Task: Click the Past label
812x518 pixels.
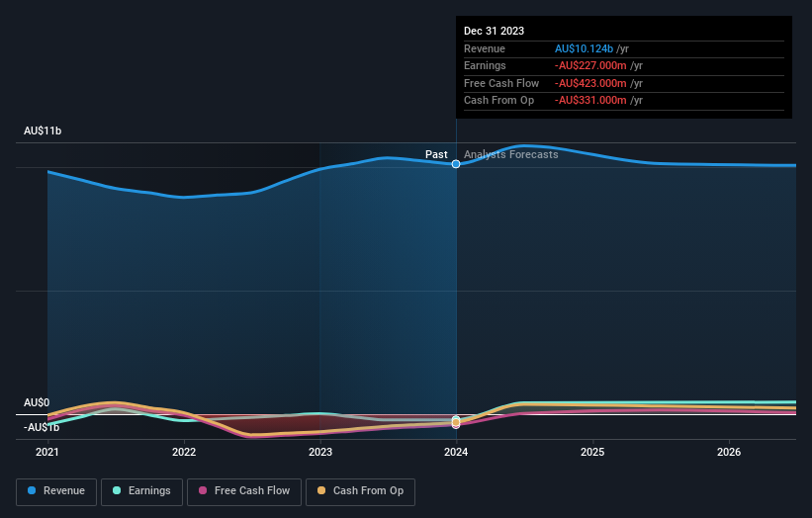Action: [436, 154]
